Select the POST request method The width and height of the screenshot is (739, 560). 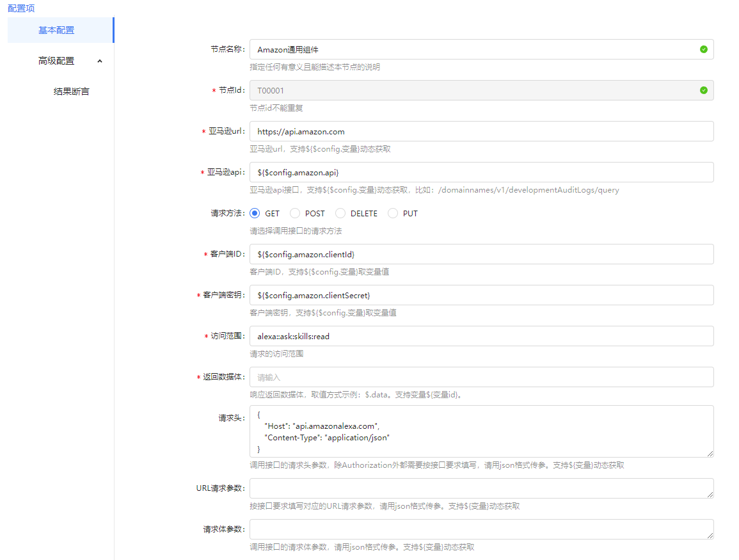tap(295, 213)
